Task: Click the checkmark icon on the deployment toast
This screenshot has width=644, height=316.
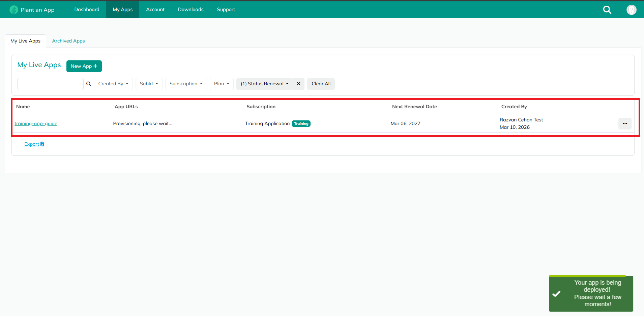Action: coord(556,293)
